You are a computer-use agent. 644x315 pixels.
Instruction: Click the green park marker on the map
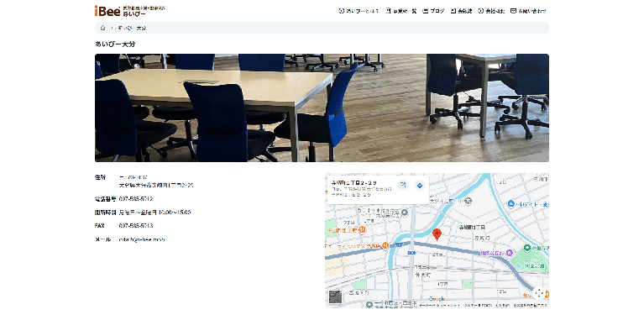(527, 249)
